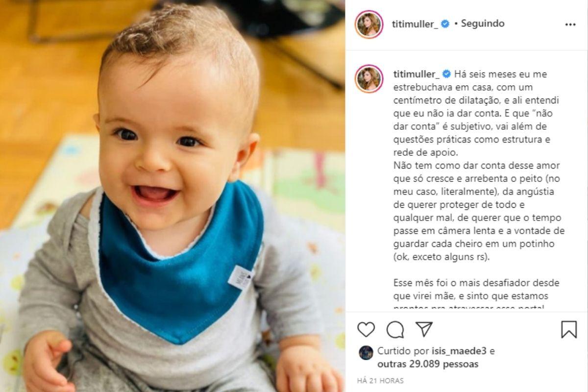Viewport: 588px width, 392px height.
Task: Open titimuller_ profile picture in header
Action: (x=369, y=24)
